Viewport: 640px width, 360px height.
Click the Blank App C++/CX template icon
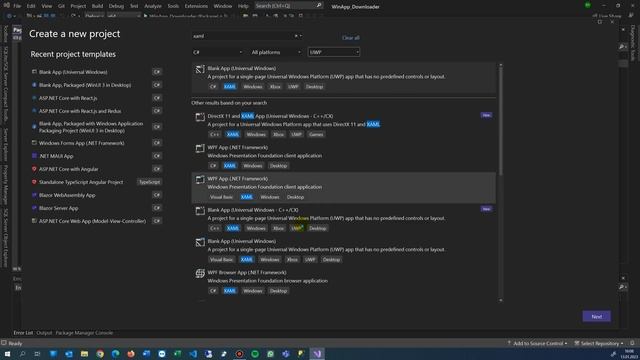click(x=200, y=211)
